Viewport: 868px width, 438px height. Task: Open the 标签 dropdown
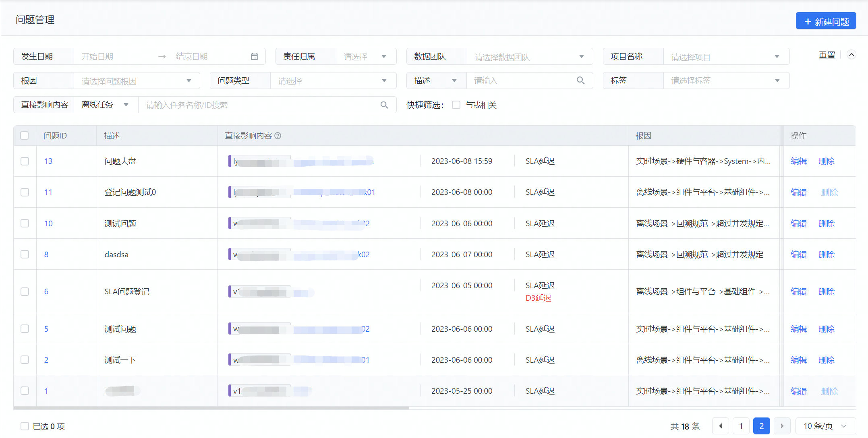pos(726,81)
